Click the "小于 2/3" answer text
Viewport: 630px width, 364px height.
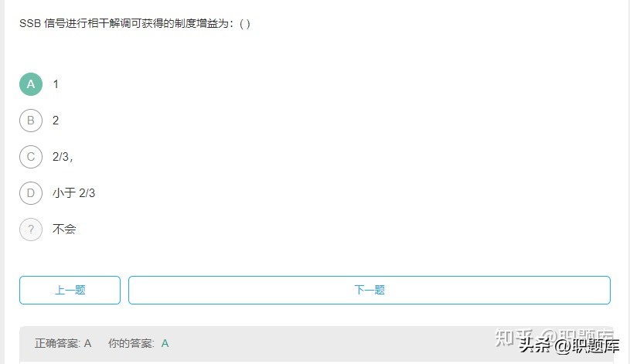pos(74,193)
